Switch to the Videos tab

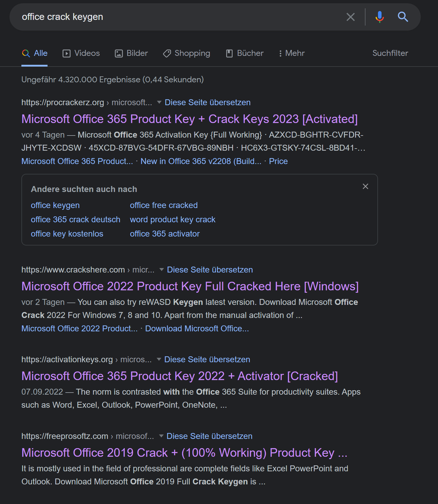coord(81,53)
